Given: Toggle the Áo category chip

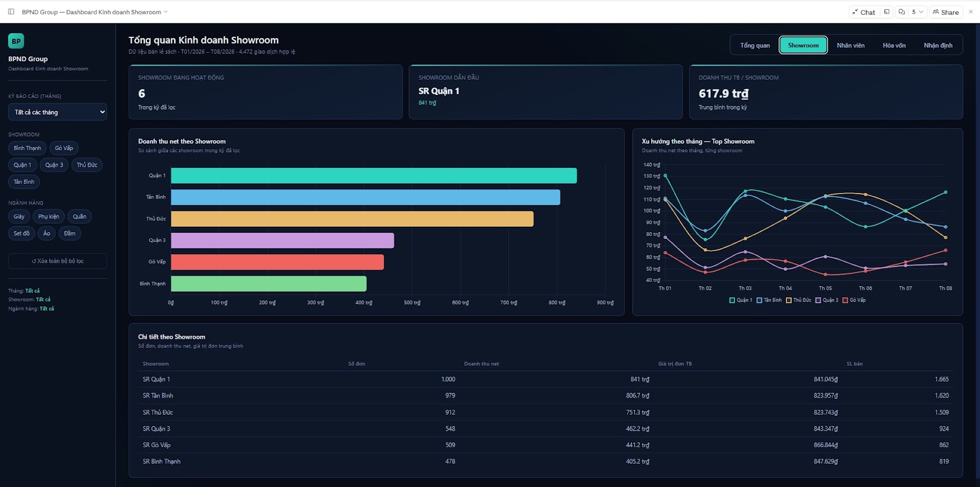Looking at the screenshot, I should coord(47,233).
